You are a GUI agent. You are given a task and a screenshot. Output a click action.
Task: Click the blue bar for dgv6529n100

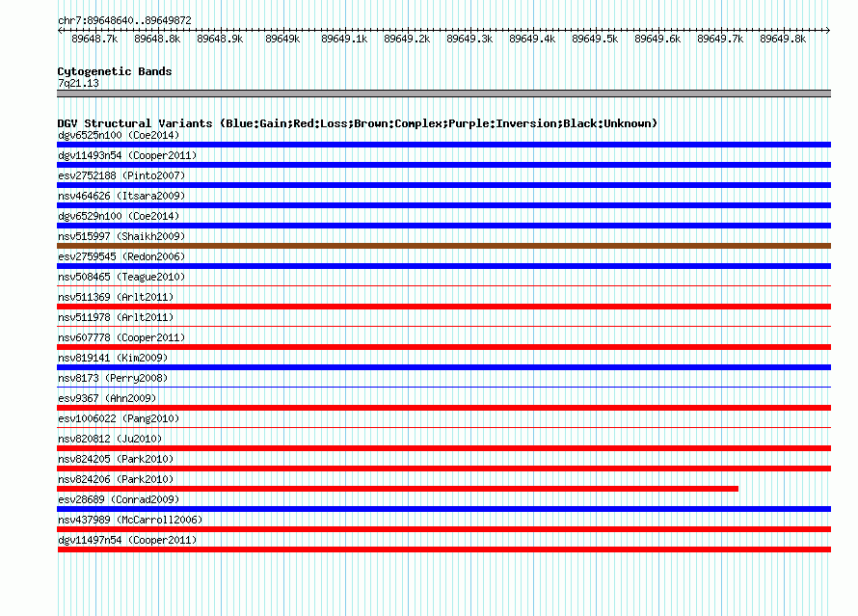[443, 226]
